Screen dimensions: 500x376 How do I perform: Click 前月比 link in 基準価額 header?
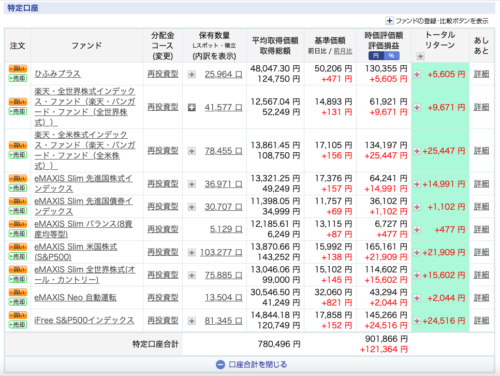343,51
